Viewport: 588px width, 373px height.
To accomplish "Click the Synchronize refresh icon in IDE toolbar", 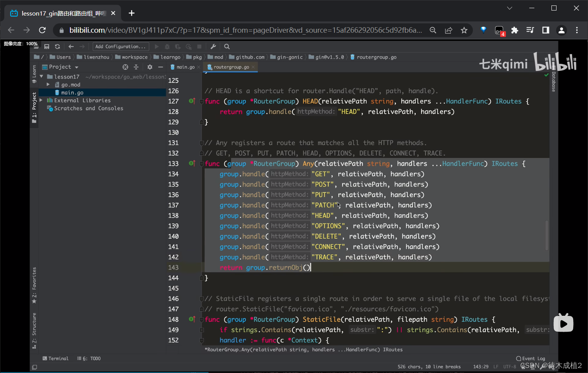I will click(58, 47).
